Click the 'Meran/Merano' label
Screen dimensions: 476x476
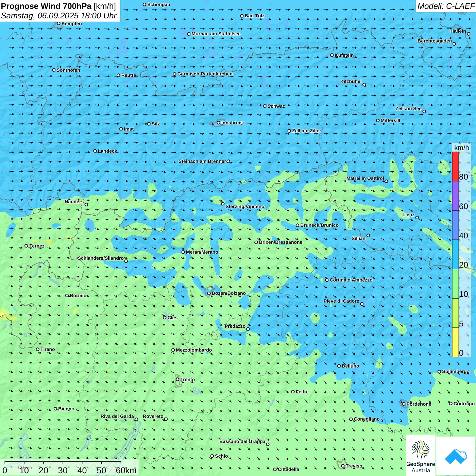[202, 252]
